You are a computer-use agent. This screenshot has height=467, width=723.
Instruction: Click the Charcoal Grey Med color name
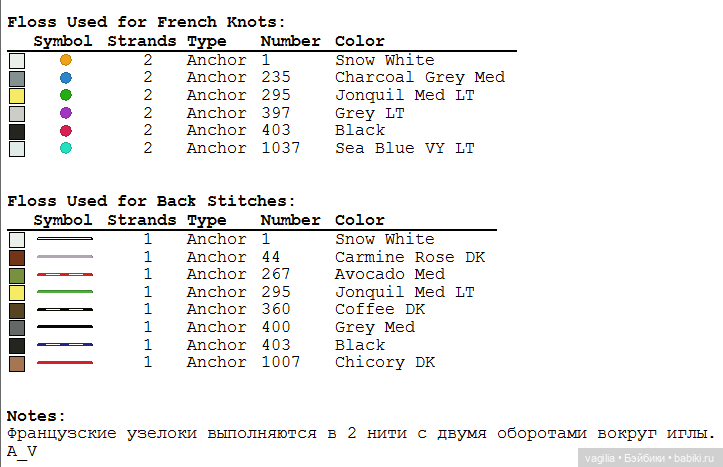[x=419, y=77]
